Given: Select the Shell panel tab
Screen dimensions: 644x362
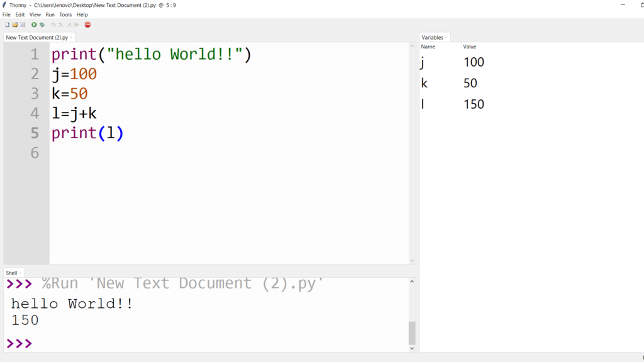Looking at the screenshot, I should click(11, 273).
